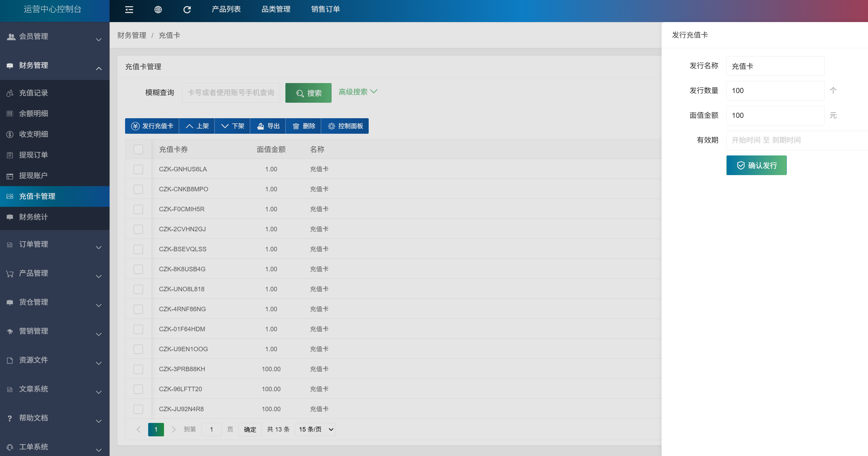The height and width of the screenshot is (456, 868).
Task: Go to 充值记录 in the sidebar
Action: [33, 93]
